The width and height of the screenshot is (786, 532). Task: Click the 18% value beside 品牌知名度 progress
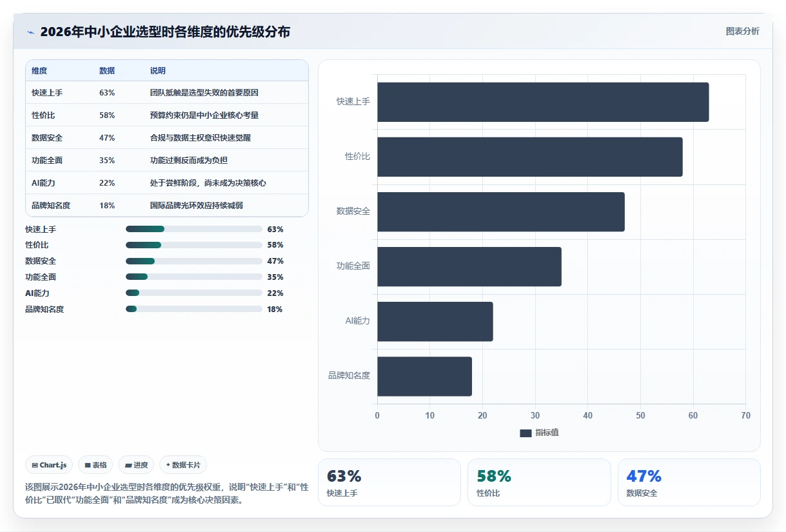(275, 310)
